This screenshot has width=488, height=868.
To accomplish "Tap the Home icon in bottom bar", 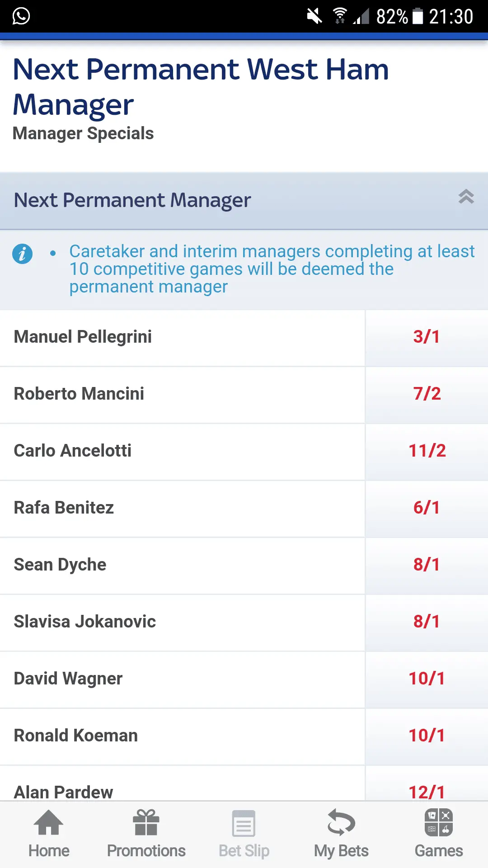I will click(49, 822).
